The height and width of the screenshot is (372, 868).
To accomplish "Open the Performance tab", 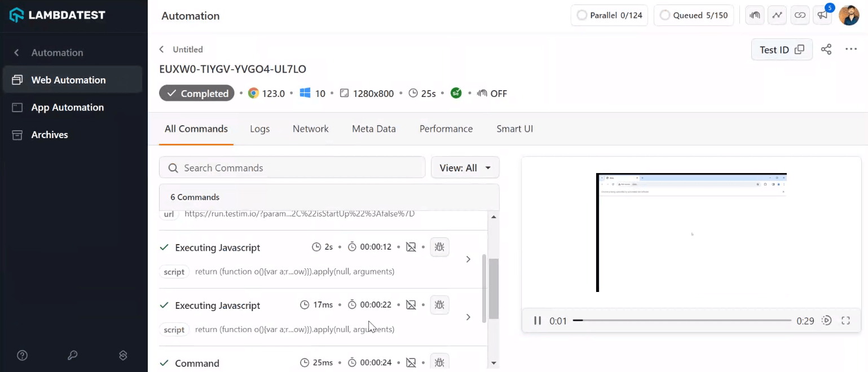I will point(446,129).
